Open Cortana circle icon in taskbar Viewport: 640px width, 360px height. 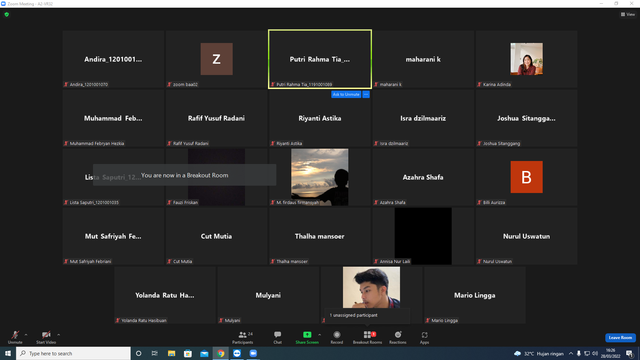(138, 353)
